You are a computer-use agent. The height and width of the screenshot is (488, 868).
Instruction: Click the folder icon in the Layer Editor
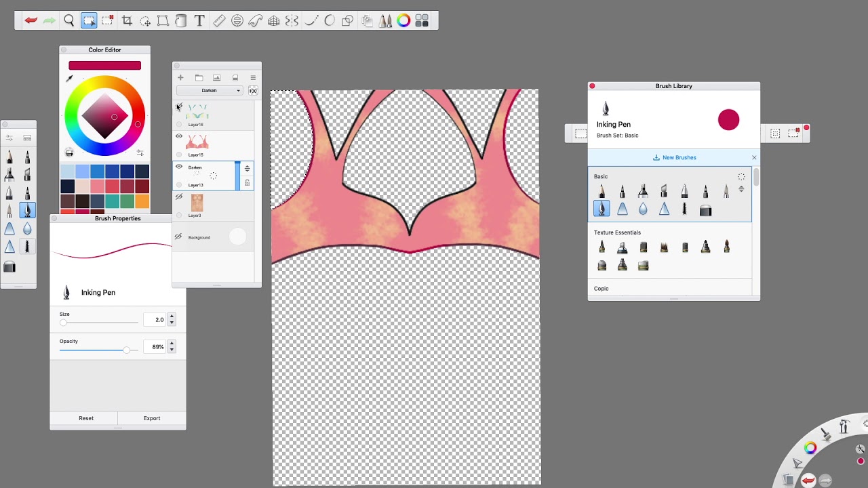[199, 78]
